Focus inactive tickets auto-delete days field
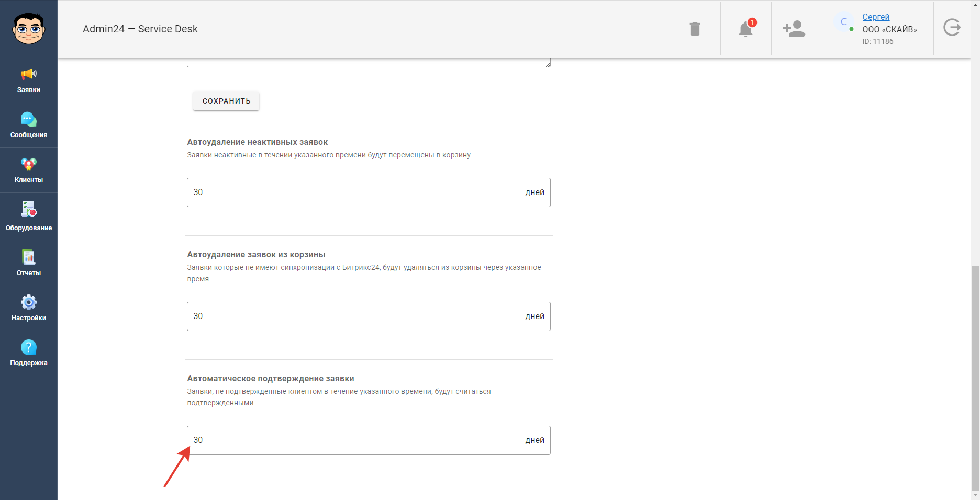The image size is (980, 500). point(369,192)
